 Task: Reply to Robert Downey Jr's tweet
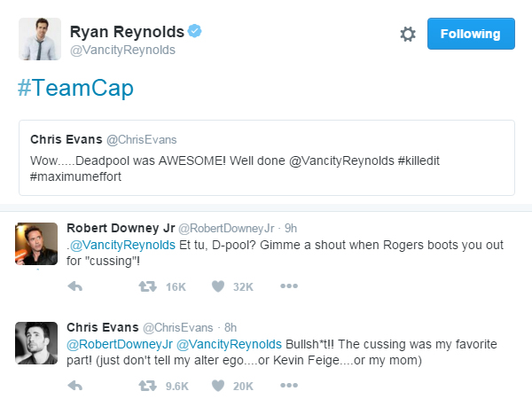tap(75, 286)
